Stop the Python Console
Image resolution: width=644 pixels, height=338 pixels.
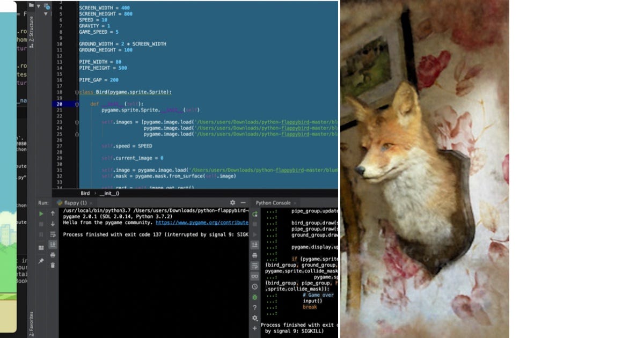(255, 224)
